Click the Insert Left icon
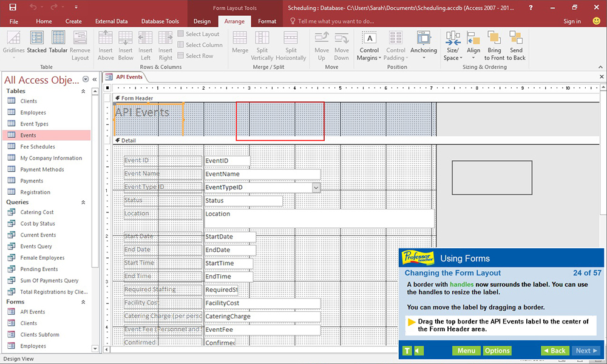The image size is (607, 364). pyautogui.click(x=146, y=38)
